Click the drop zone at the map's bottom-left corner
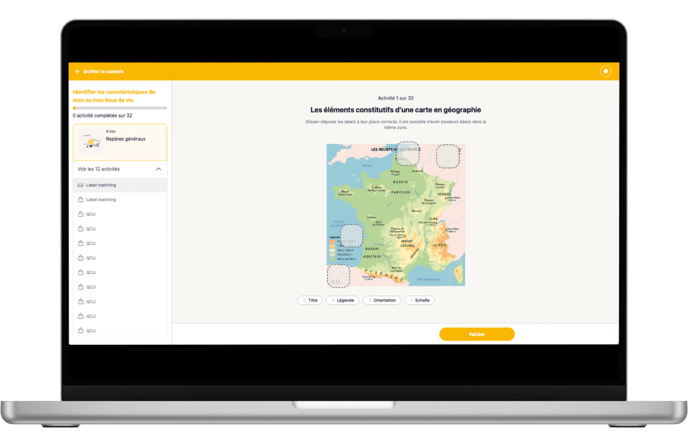The image size is (688, 446). pos(338,276)
